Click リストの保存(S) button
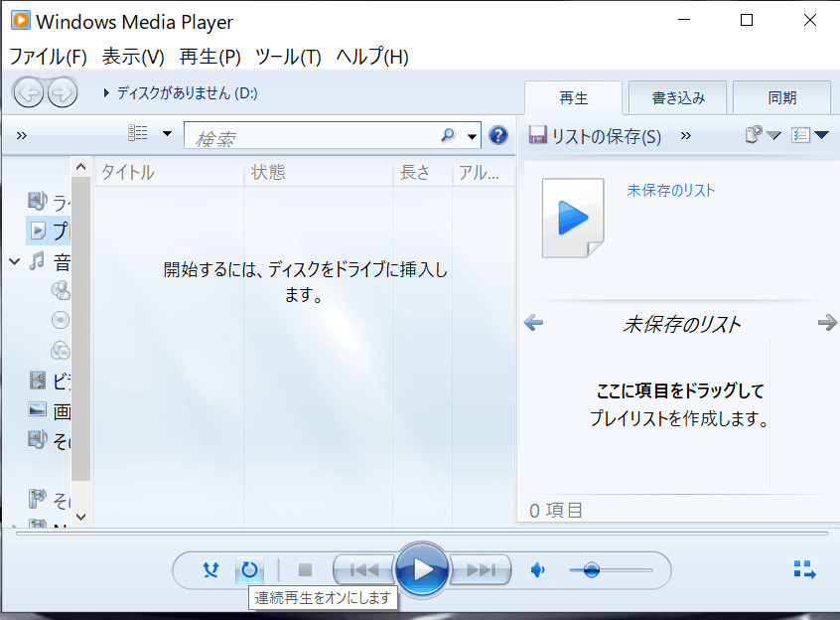Image resolution: width=840 pixels, height=620 pixels. click(595, 136)
